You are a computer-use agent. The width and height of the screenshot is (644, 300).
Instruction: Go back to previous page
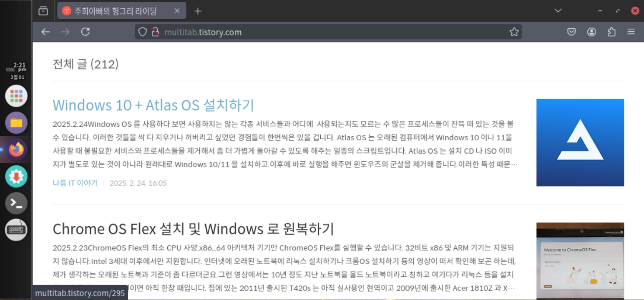pyautogui.click(x=45, y=32)
